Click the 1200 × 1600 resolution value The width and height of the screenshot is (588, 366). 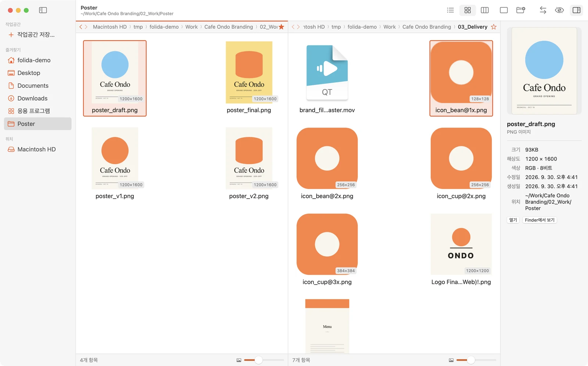pyautogui.click(x=541, y=159)
